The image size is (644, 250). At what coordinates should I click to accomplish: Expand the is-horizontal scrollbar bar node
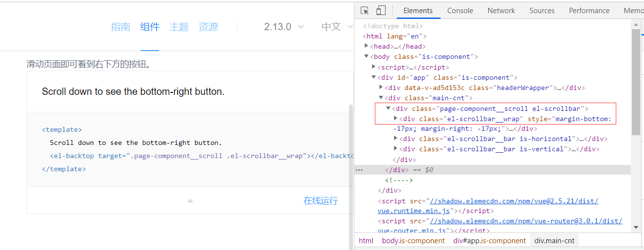pos(396,139)
